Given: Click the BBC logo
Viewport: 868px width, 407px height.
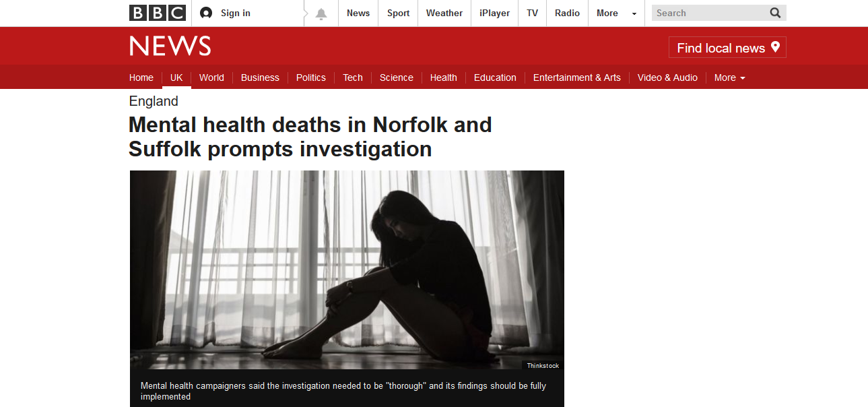Looking at the screenshot, I should point(158,13).
